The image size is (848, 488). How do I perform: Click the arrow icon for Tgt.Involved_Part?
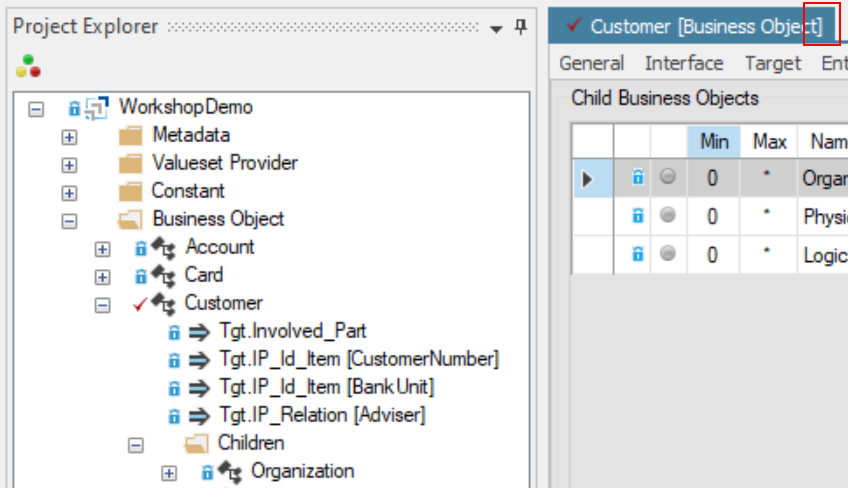[x=199, y=332]
